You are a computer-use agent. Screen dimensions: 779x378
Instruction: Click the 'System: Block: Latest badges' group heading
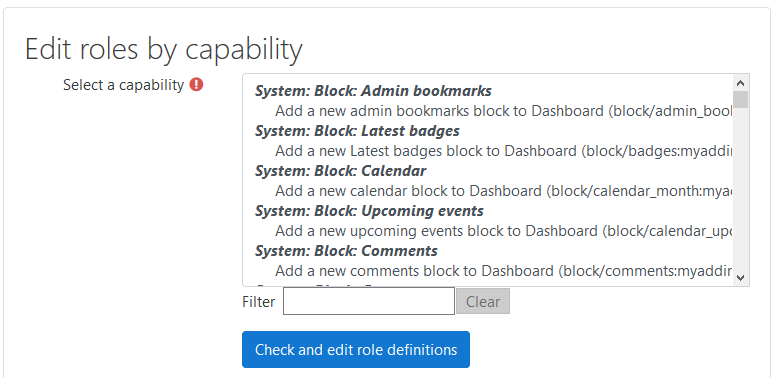click(x=357, y=131)
